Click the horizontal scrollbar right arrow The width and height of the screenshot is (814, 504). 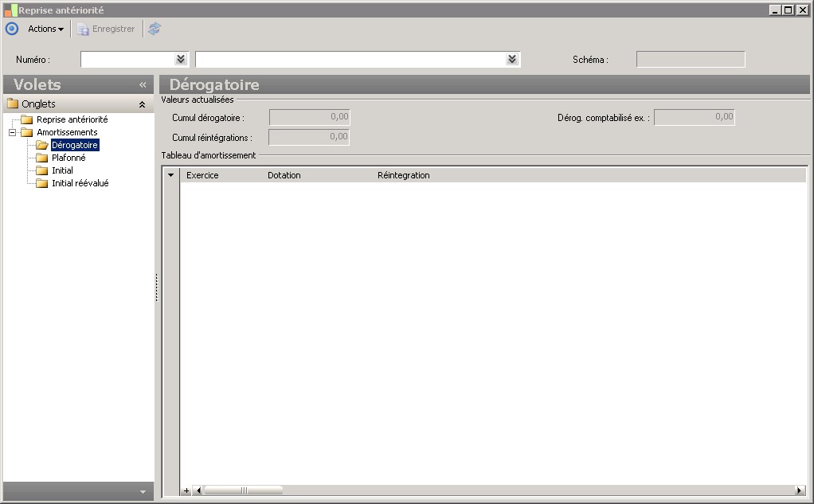[x=800, y=490]
